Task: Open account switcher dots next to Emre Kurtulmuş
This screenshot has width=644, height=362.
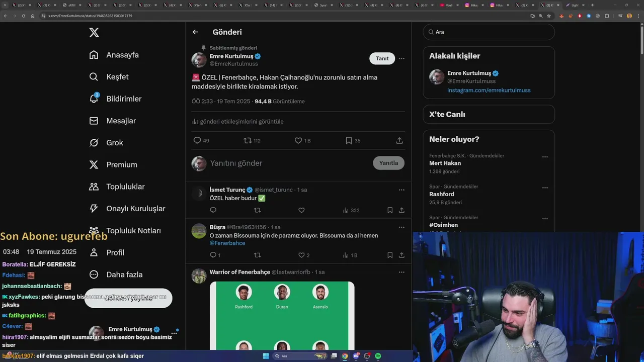Action: 174,333
